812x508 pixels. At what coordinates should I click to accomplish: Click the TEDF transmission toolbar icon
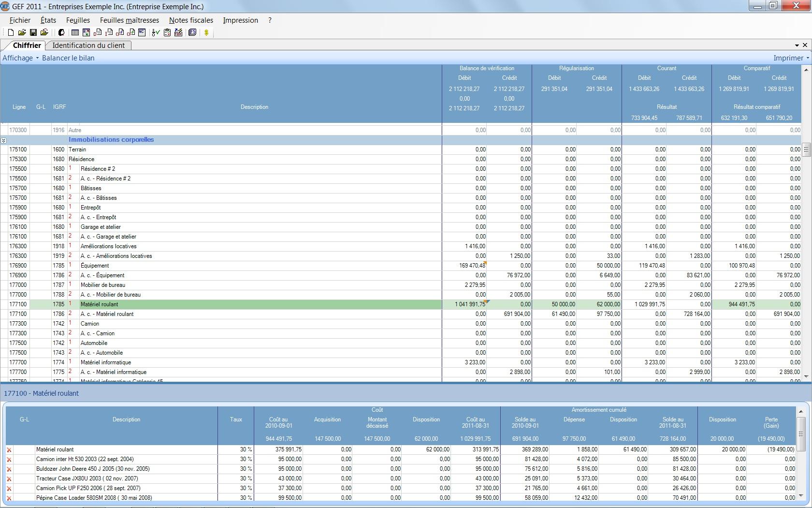pos(178,32)
